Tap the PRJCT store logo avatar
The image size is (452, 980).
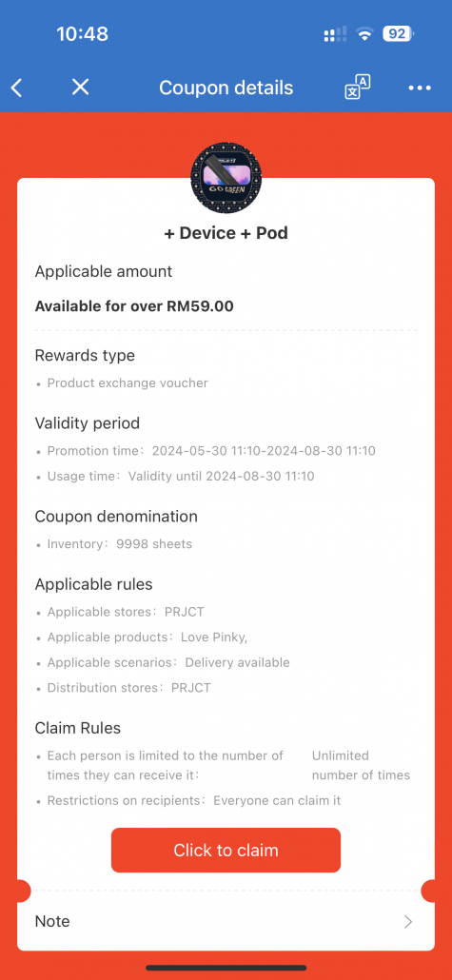click(226, 178)
